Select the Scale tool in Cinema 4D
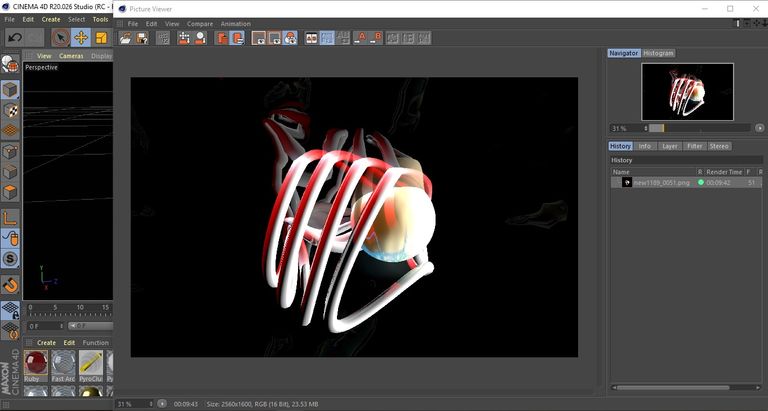 click(101, 38)
